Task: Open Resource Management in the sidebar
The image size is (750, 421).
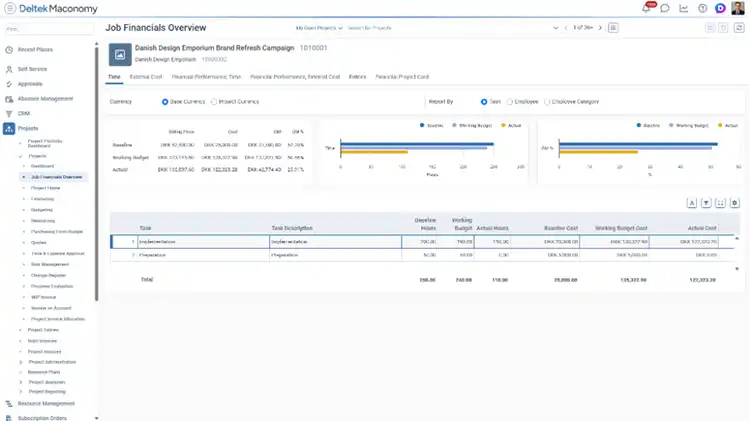Action: (x=46, y=404)
